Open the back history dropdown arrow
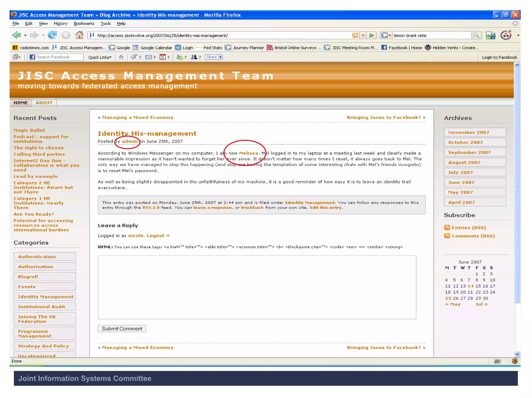 click(x=25, y=35)
